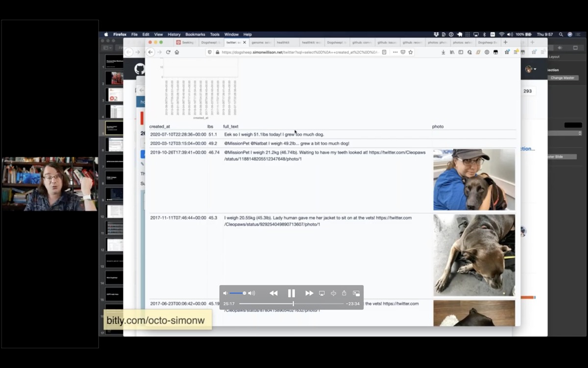
Task: Open the Dropbox menu bar icon
Action: (436, 34)
